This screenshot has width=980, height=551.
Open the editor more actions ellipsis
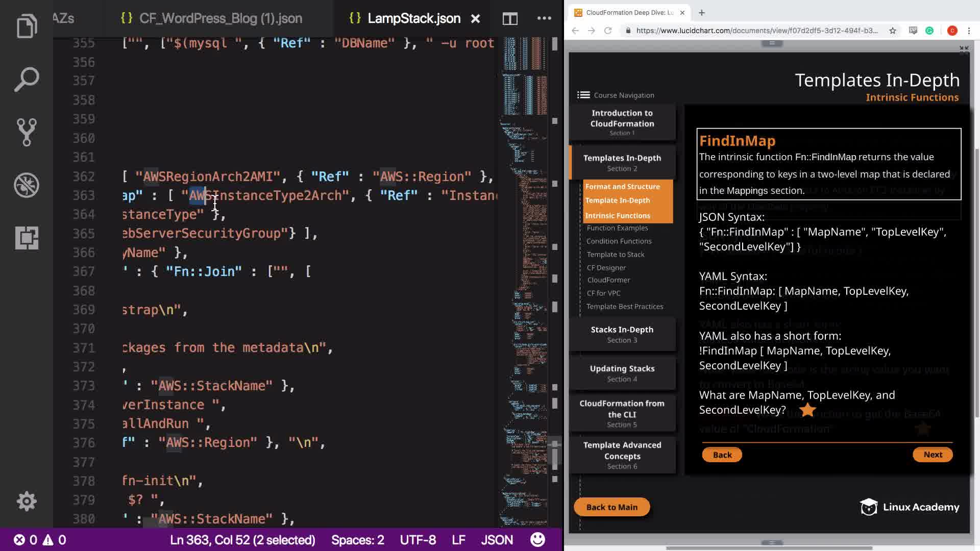[x=544, y=19]
